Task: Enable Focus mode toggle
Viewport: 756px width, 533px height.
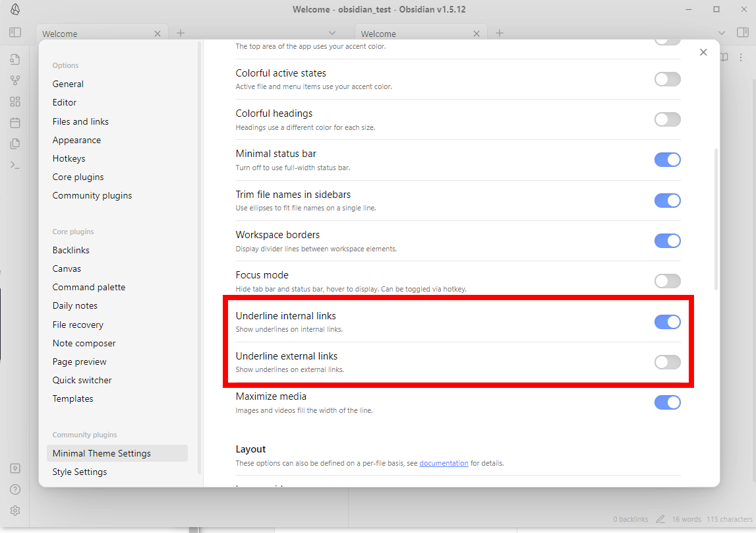Action: [x=667, y=281]
